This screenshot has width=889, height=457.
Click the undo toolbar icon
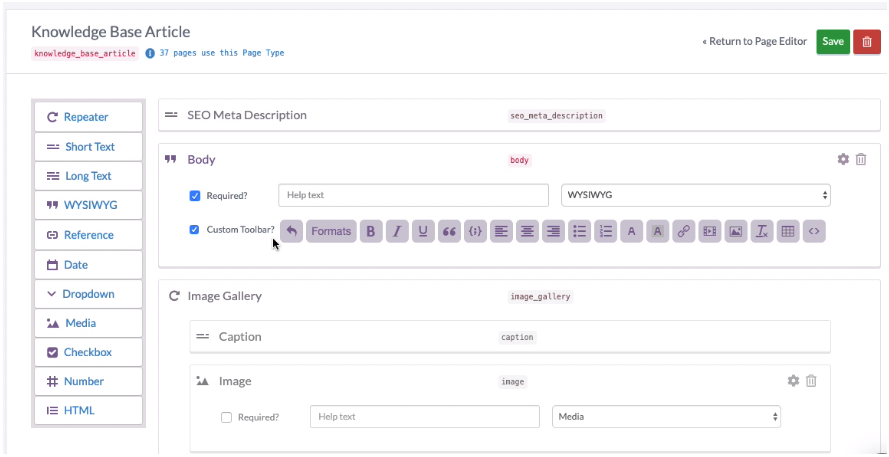pyautogui.click(x=291, y=231)
